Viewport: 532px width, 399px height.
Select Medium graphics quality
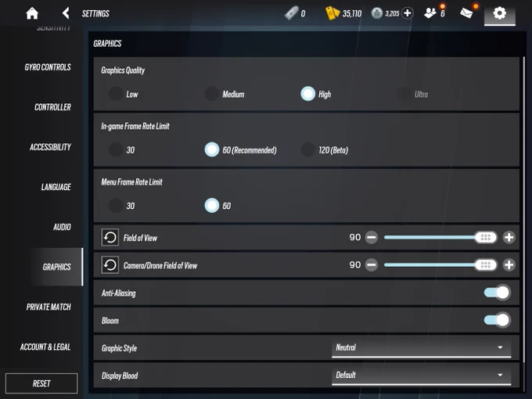tap(212, 94)
